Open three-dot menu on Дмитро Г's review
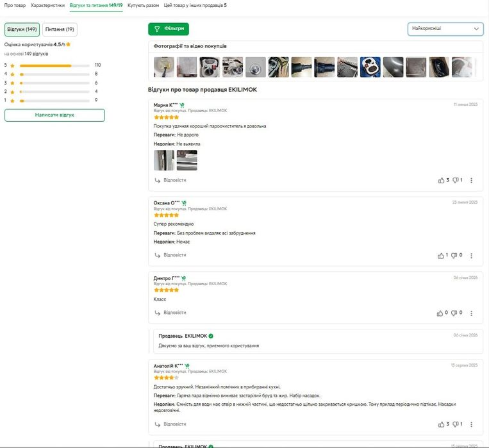Image resolution: width=489 pixels, height=448 pixels. [x=471, y=313]
